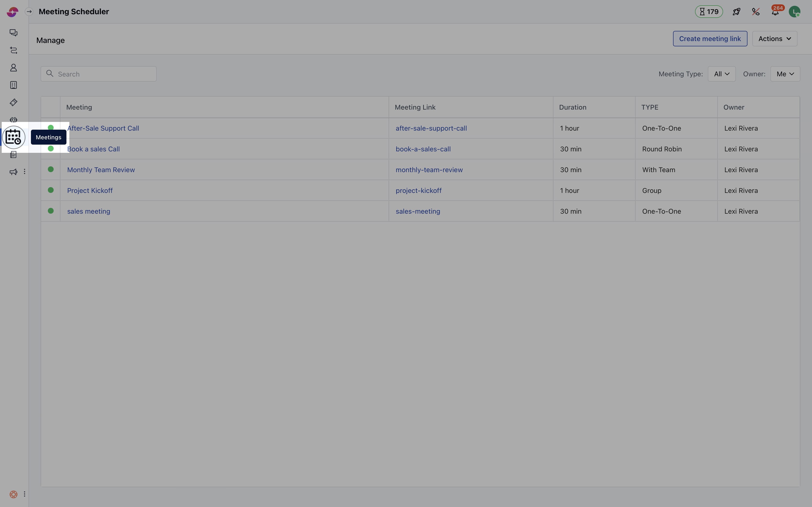
Task: Toggle status dot for Monthly Team Review
Action: [51, 169]
